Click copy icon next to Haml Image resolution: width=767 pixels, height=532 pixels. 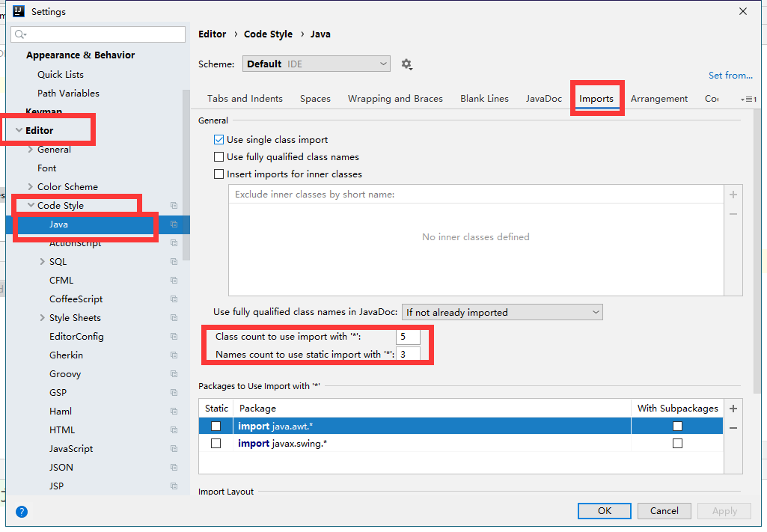(x=174, y=412)
